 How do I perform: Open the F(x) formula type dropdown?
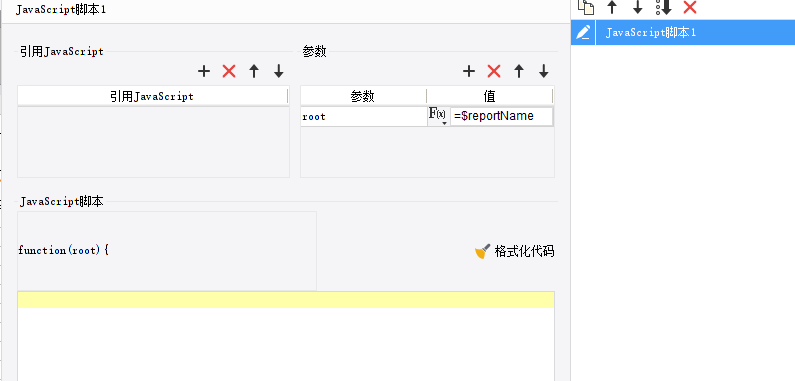pyautogui.click(x=438, y=116)
